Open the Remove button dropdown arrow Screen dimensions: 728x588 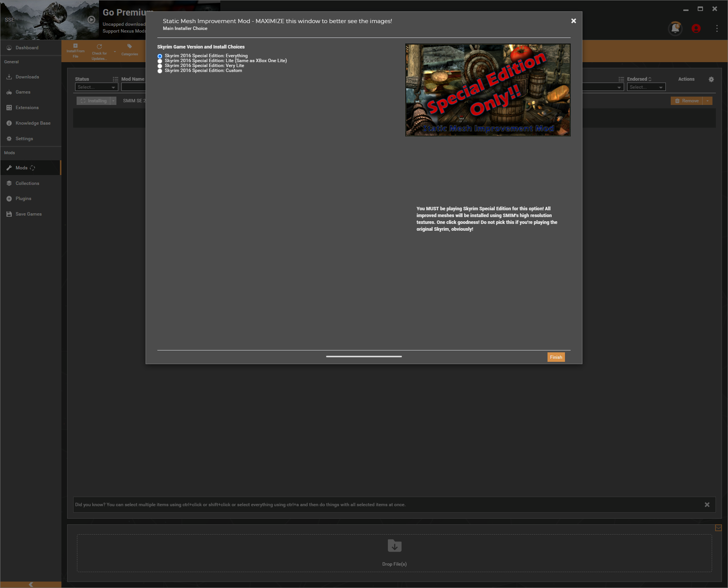708,100
